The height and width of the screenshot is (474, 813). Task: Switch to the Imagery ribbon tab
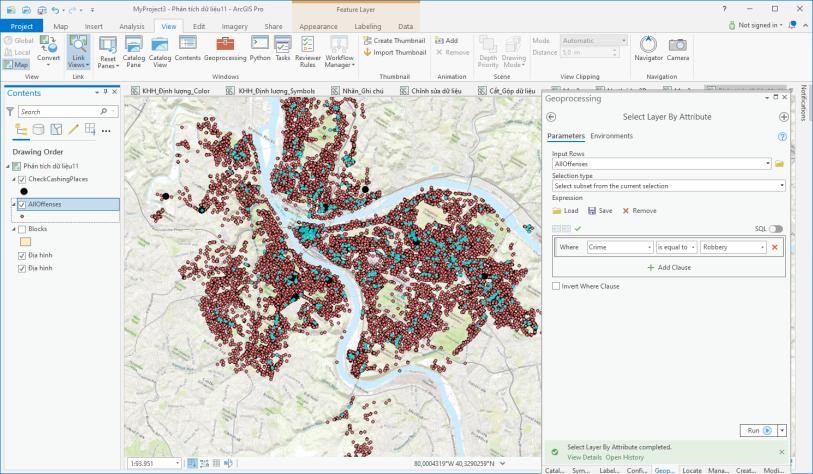coord(234,26)
